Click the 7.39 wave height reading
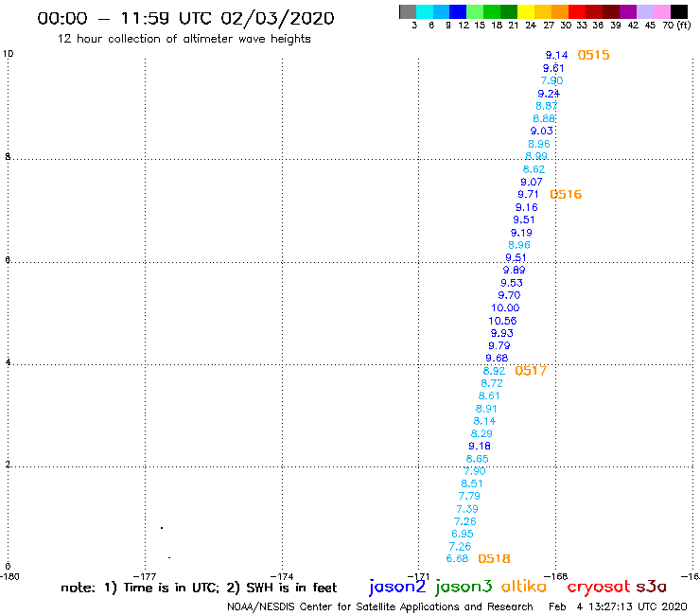This screenshot has height=615, width=700. point(467,509)
